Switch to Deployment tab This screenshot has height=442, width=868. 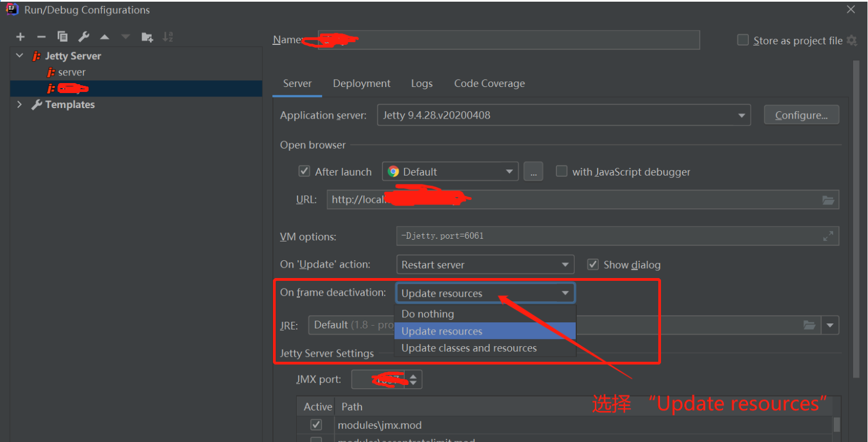tap(361, 84)
